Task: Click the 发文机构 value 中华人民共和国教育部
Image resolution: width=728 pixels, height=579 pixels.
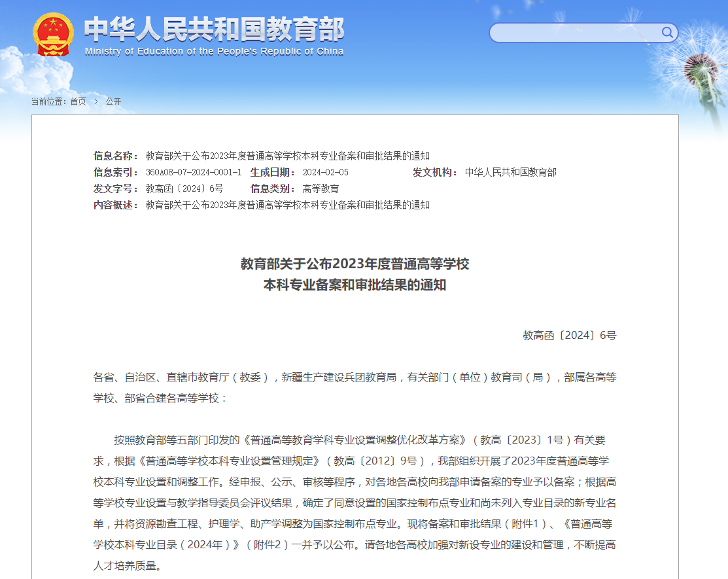Action: click(510, 172)
